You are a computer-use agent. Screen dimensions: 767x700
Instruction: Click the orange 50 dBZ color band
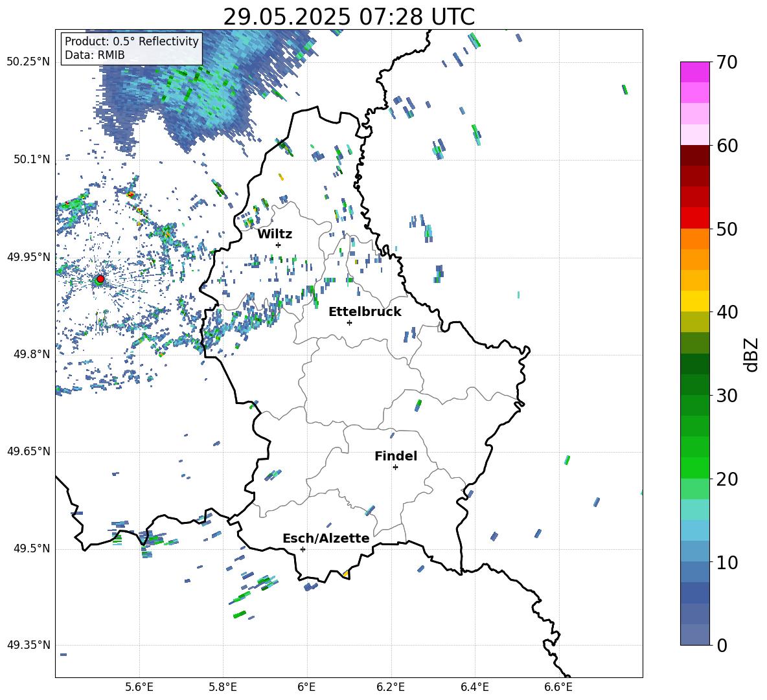(694, 238)
